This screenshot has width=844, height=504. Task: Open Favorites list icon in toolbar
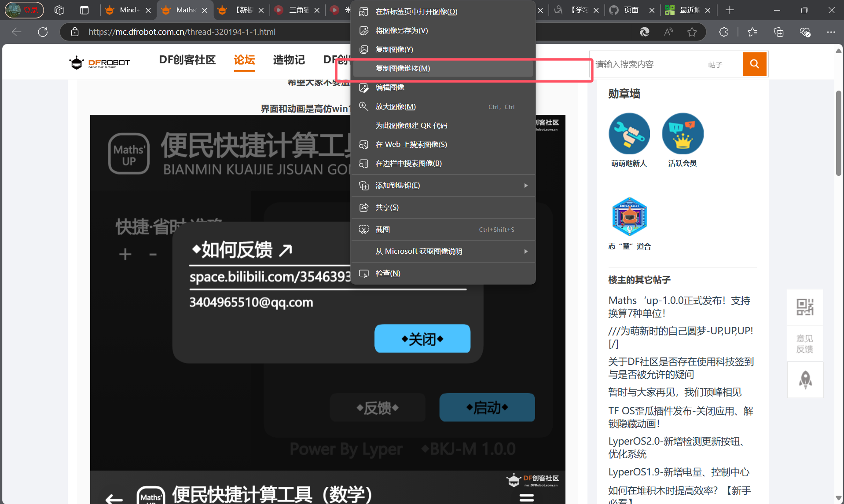752,32
